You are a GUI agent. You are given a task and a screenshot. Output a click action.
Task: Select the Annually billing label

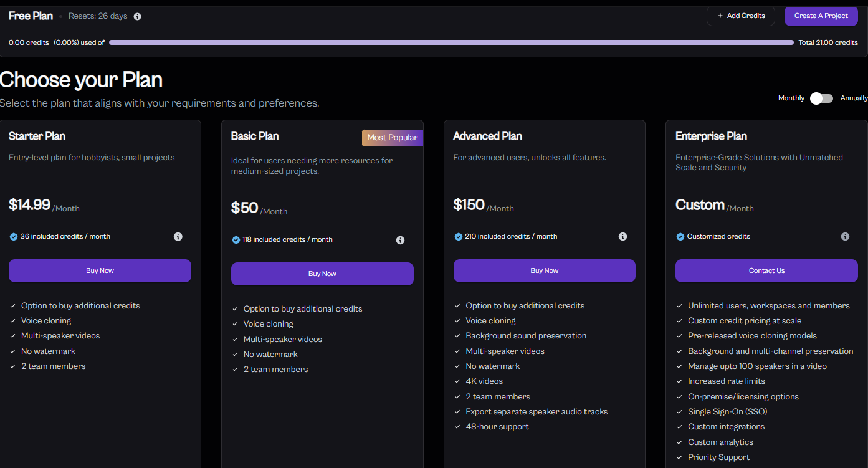(x=854, y=98)
